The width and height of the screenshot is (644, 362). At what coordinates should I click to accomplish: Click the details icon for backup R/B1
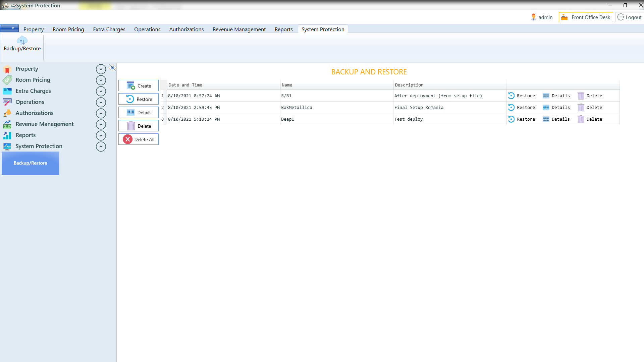point(546,96)
